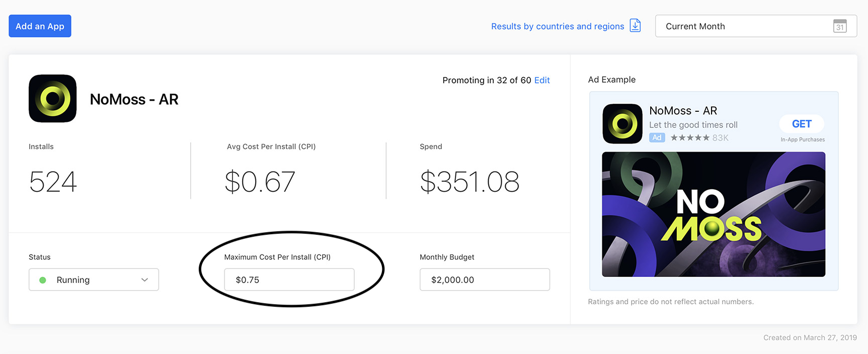Expand the Status dropdown chevron
The image size is (868, 354).
145,279
